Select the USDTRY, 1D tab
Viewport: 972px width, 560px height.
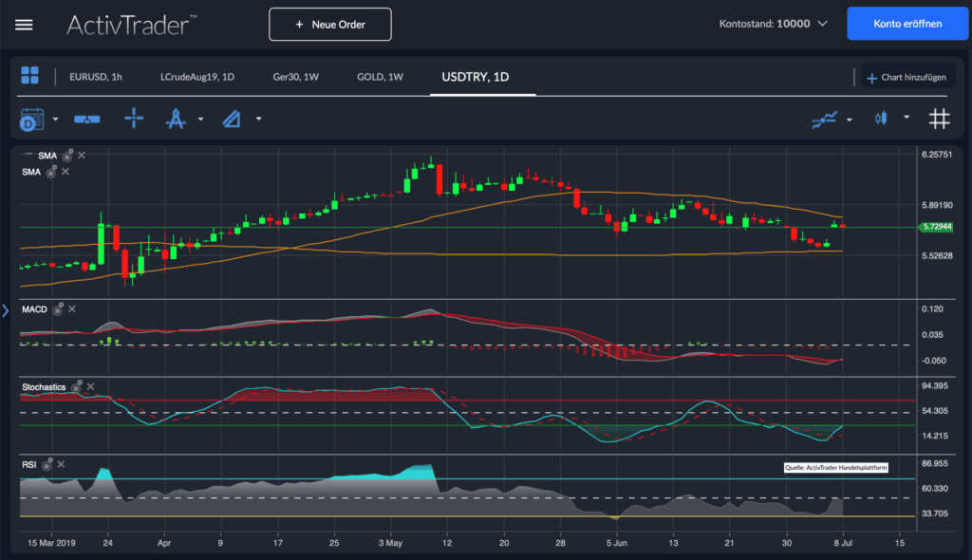(476, 77)
